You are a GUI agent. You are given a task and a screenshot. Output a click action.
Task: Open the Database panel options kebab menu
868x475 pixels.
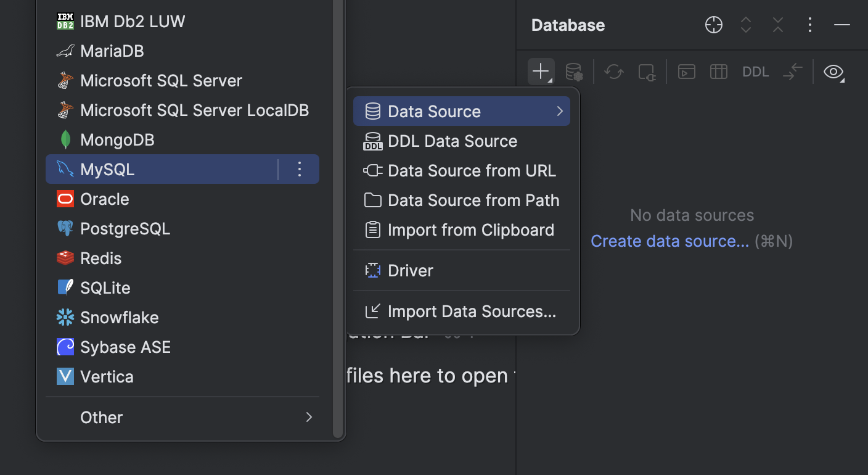809,25
